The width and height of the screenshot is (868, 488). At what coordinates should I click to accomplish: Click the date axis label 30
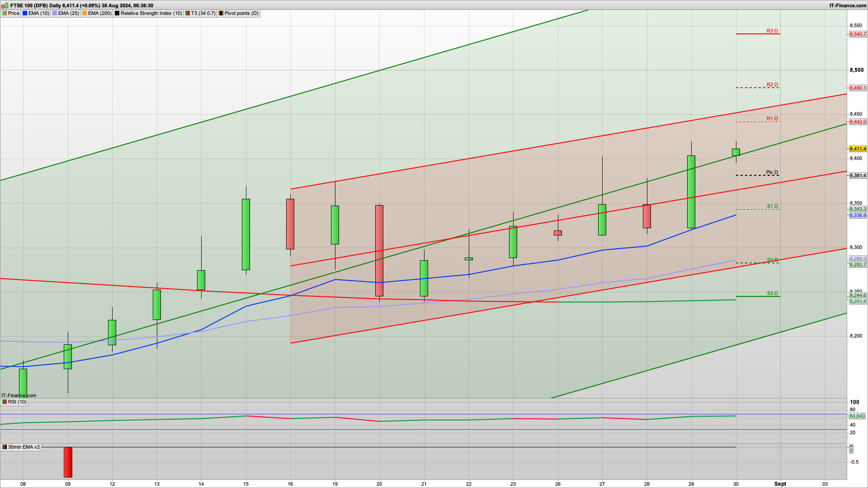[736, 484]
